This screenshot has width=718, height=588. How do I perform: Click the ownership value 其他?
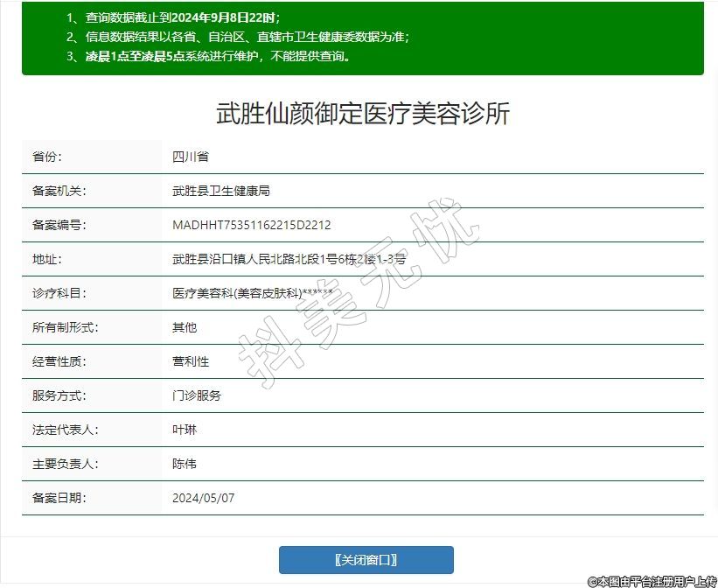click(x=185, y=327)
